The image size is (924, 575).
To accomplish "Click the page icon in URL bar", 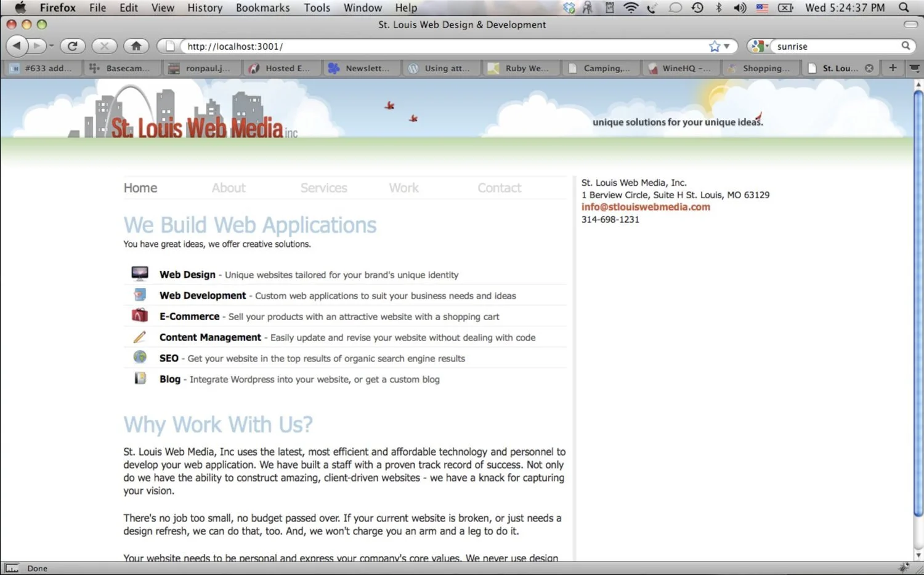I will tap(170, 46).
